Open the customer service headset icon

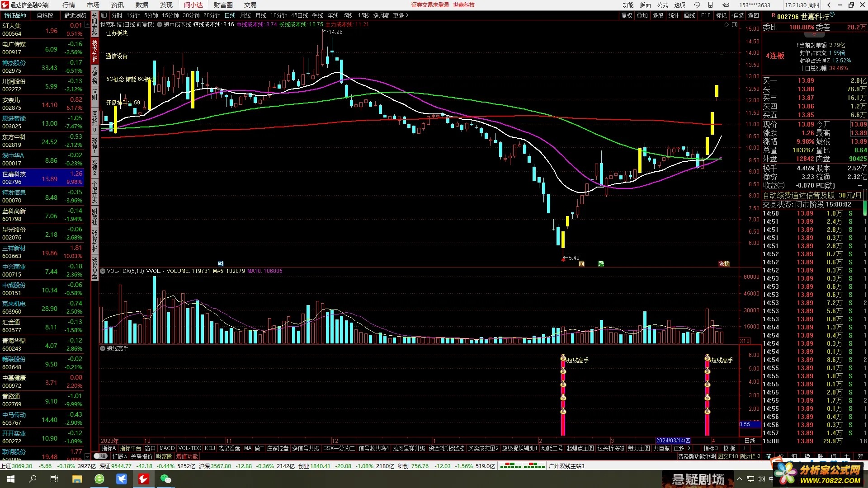pyautogui.click(x=697, y=5)
